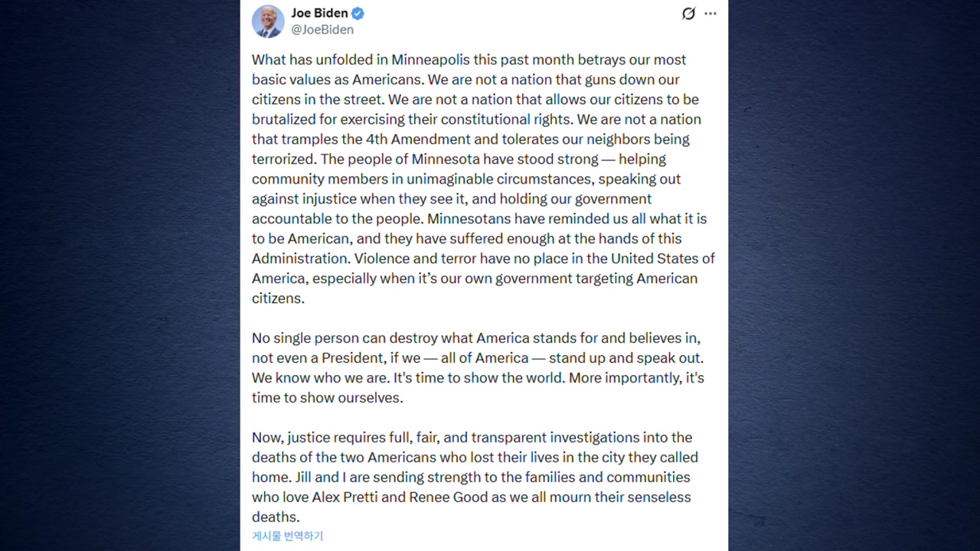Open the three-dot more options menu
Screen dimensions: 980x551
tap(710, 14)
